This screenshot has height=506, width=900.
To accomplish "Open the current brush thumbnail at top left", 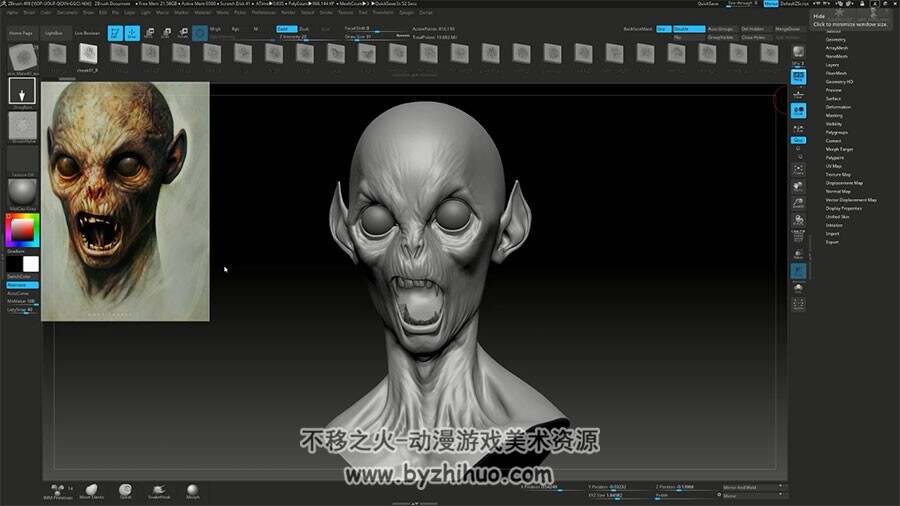I will coord(23,57).
